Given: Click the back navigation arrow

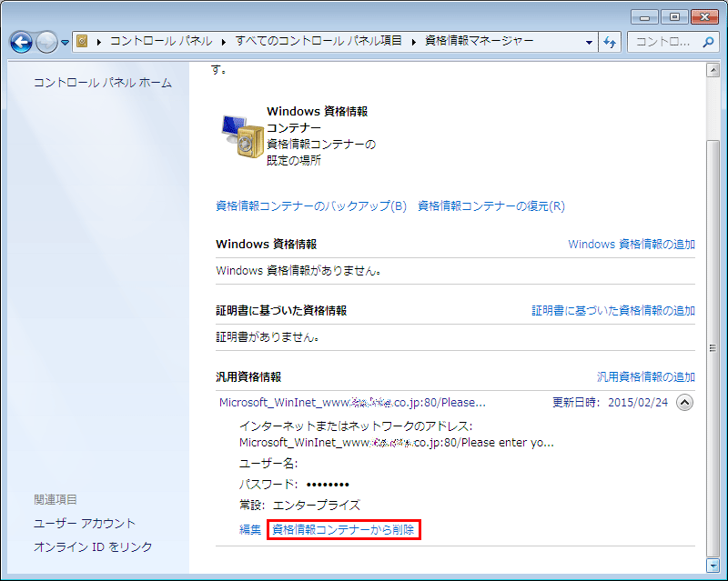Looking at the screenshot, I should pos(20,42).
